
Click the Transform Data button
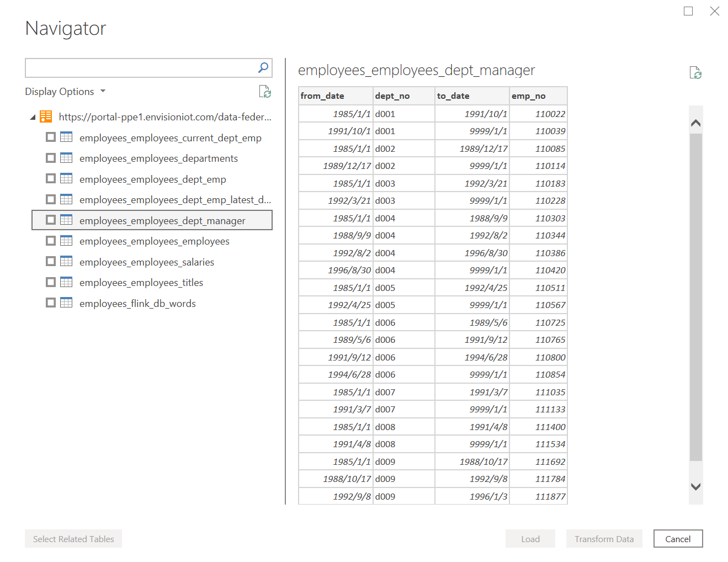point(604,539)
